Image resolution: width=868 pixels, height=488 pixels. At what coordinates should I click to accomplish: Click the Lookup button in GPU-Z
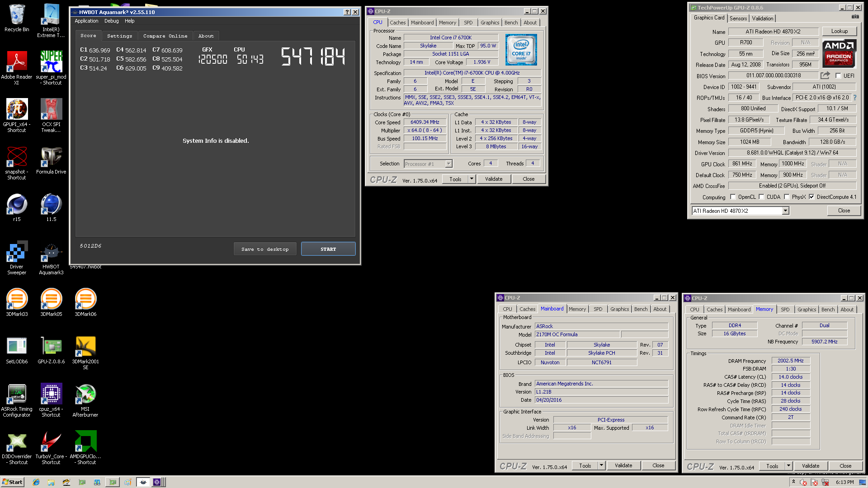coord(839,31)
